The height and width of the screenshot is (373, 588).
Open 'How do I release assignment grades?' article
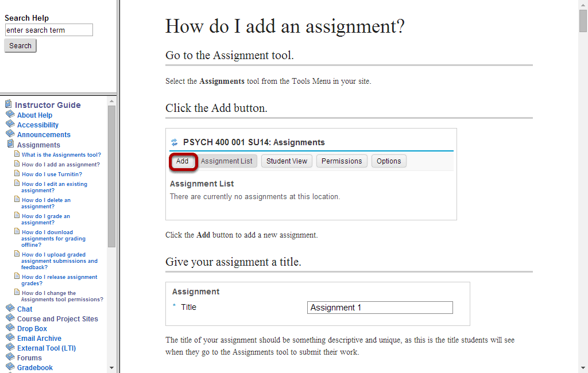59,280
